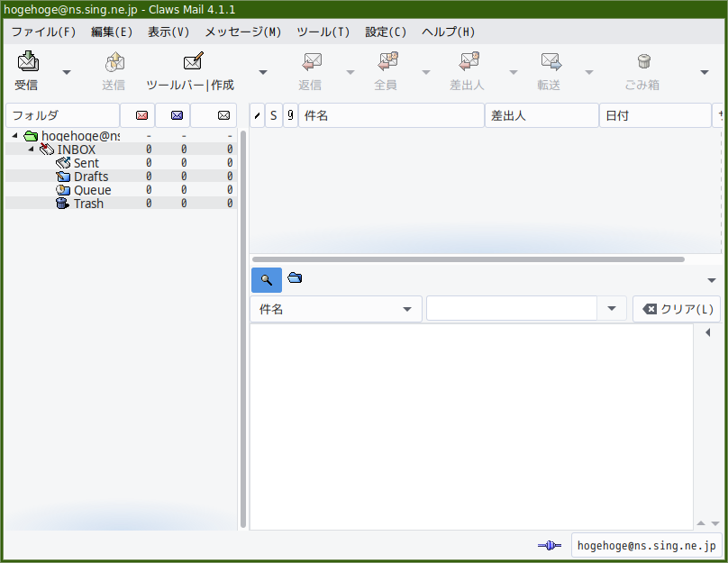Click the 差出人 reply-to-sender icon

coord(469,61)
